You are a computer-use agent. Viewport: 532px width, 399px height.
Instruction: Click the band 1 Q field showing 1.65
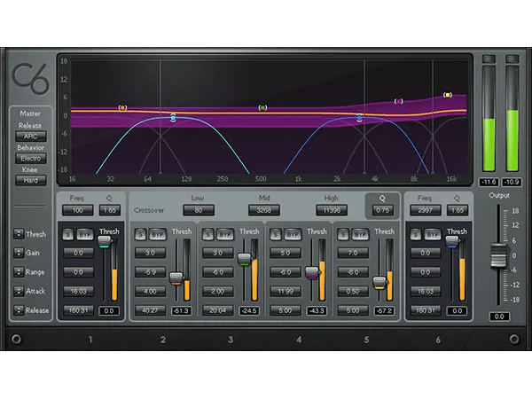[x=110, y=210]
